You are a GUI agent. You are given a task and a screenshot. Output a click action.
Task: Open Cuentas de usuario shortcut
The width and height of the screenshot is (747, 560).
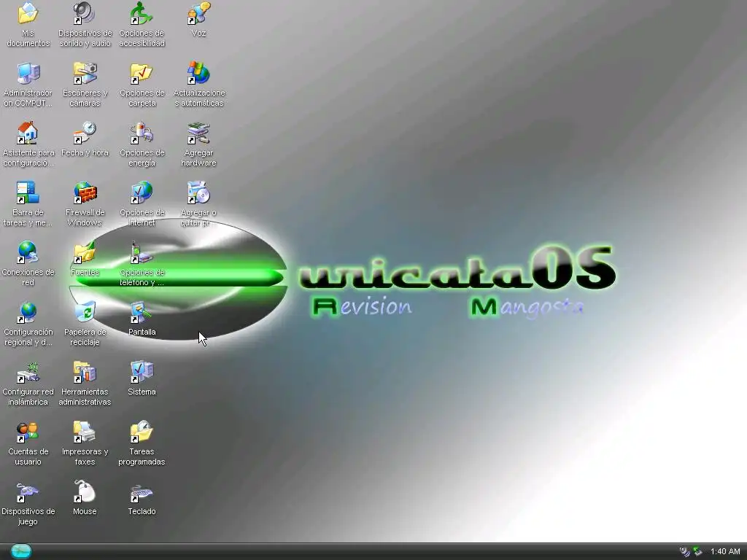tap(28, 432)
